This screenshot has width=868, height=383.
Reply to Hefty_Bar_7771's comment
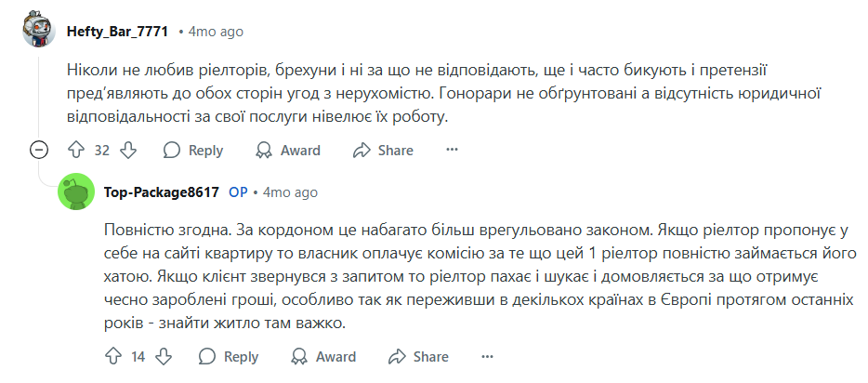coord(193,151)
